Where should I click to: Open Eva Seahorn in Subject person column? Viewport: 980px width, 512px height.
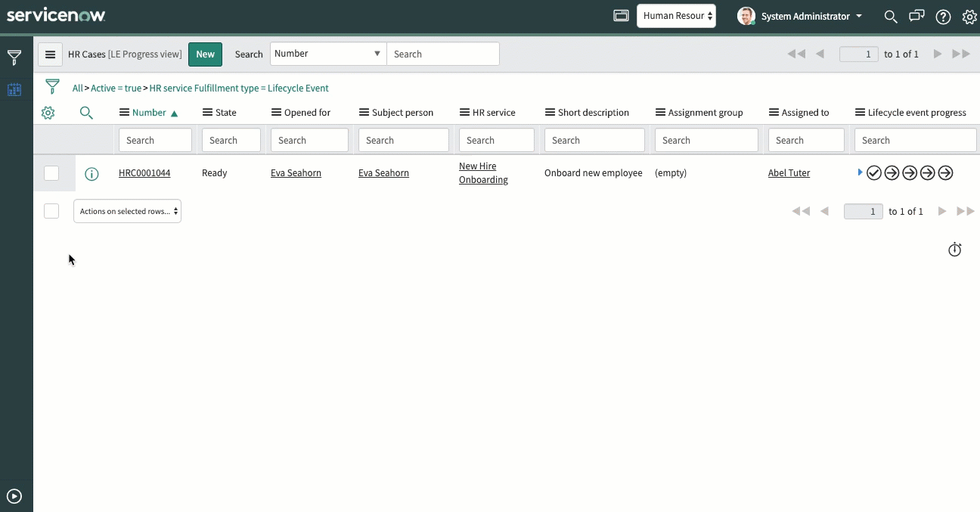[x=383, y=173]
